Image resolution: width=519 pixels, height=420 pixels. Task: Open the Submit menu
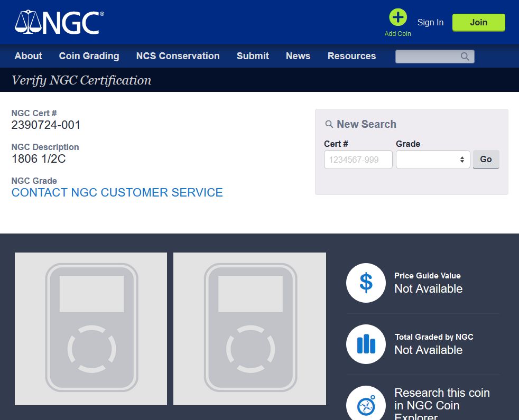click(253, 56)
